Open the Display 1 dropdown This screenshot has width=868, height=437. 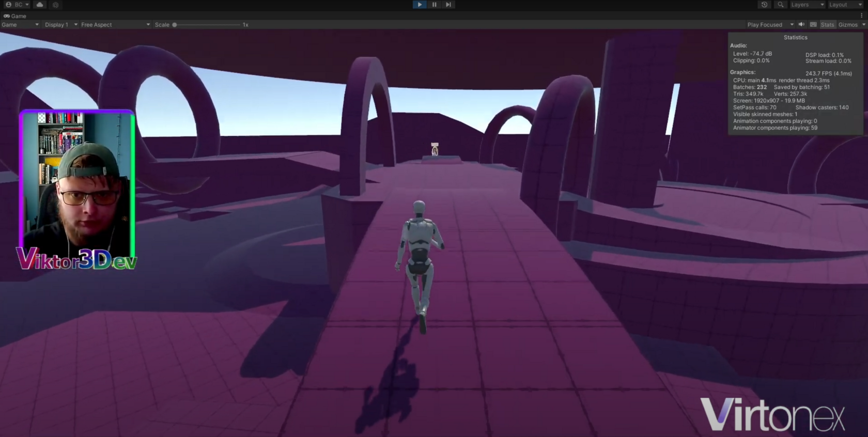click(60, 25)
